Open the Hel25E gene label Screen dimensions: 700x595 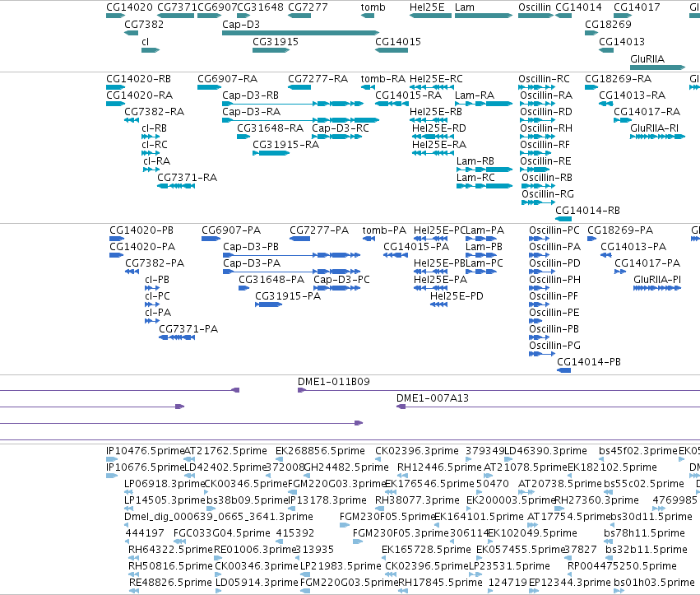point(427,7)
